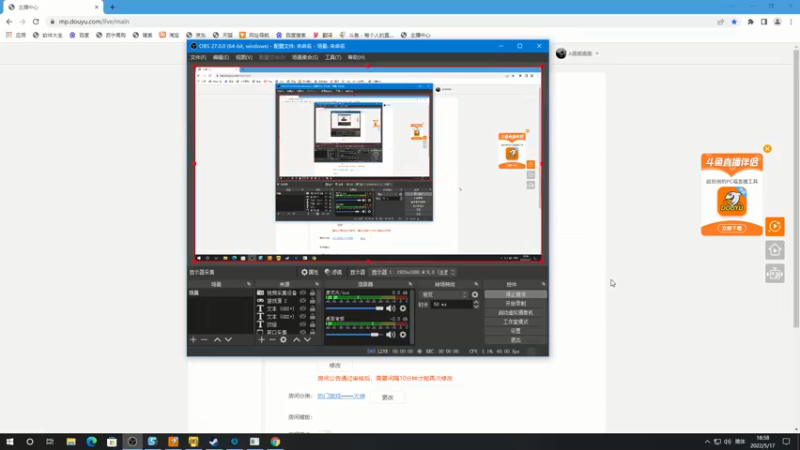Click the Douyu page vertical scrollbar

pos(796,189)
